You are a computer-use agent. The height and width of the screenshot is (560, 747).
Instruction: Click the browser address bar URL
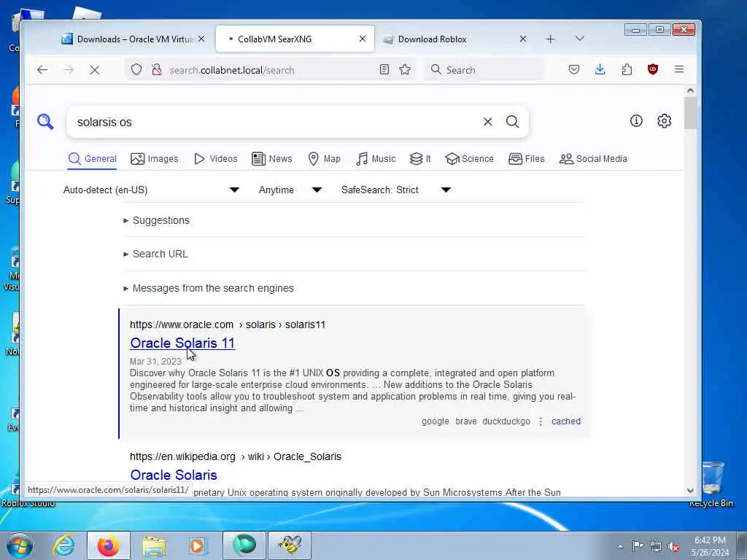coord(232,71)
